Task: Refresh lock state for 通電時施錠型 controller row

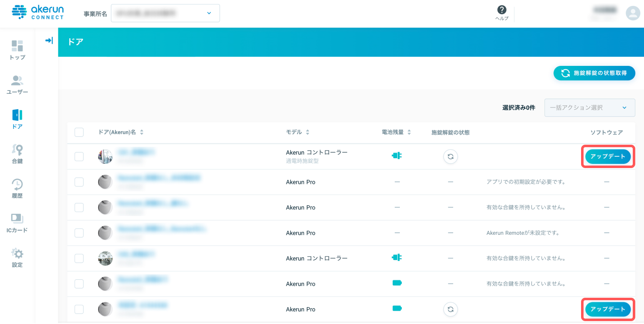Action: coord(450,157)
